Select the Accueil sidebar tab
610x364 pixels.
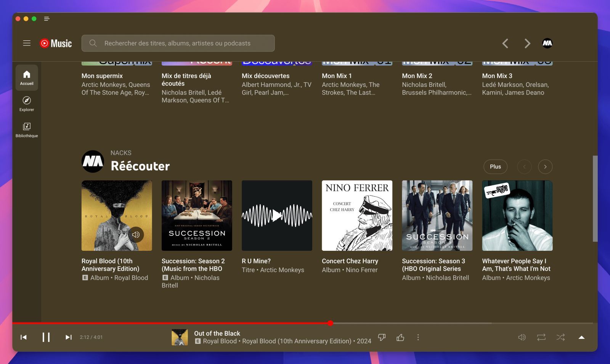tap(27, 77)
